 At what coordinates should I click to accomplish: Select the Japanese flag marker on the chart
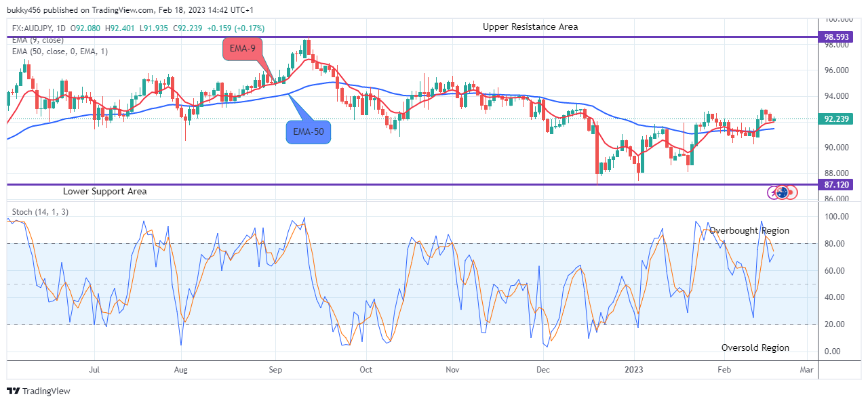(791, 192)
